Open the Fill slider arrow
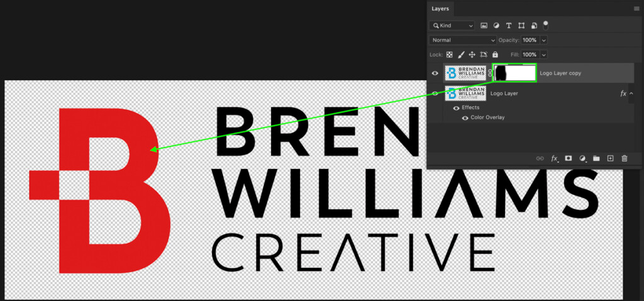Image resolution: width=644 pixels, height=301 pixels. [544, 55]
